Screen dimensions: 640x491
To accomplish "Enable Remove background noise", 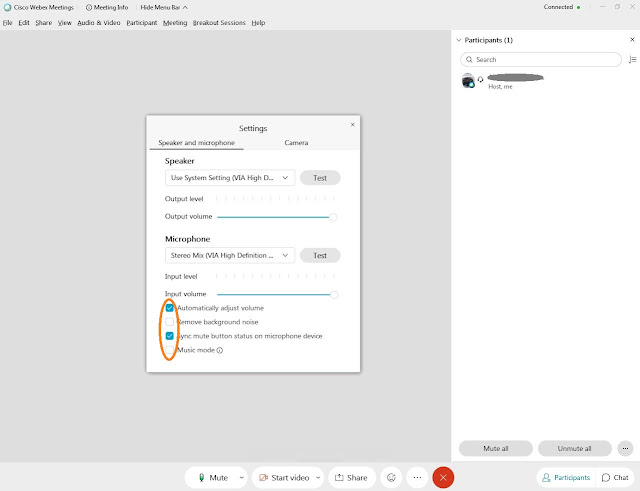I will 169,322.
